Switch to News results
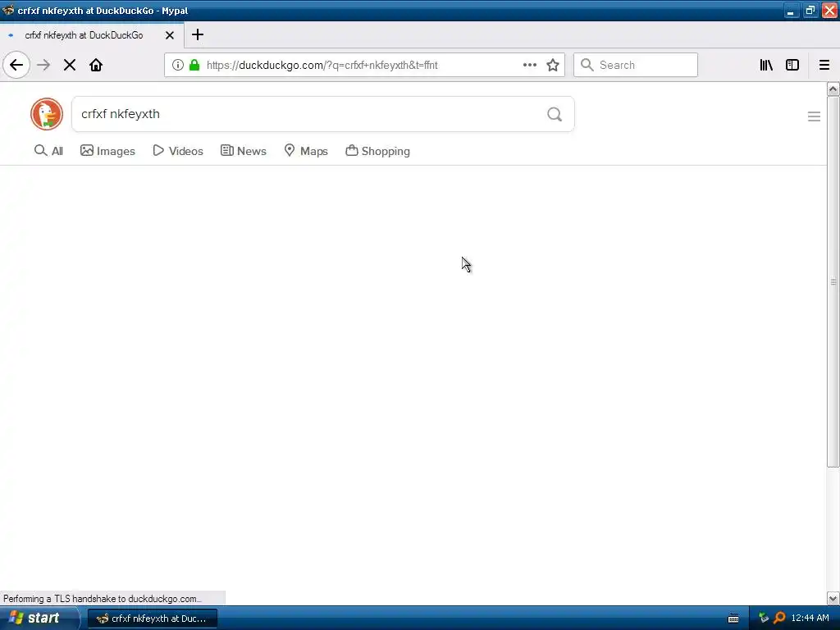Viewport: 840px width, 630px height. pos(244,151)
